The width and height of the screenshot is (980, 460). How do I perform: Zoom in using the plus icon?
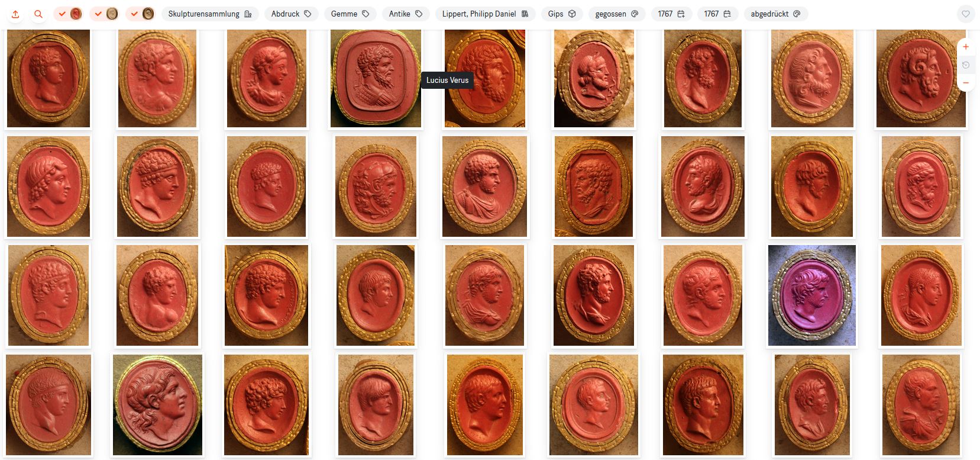click(x=965, y=46)
